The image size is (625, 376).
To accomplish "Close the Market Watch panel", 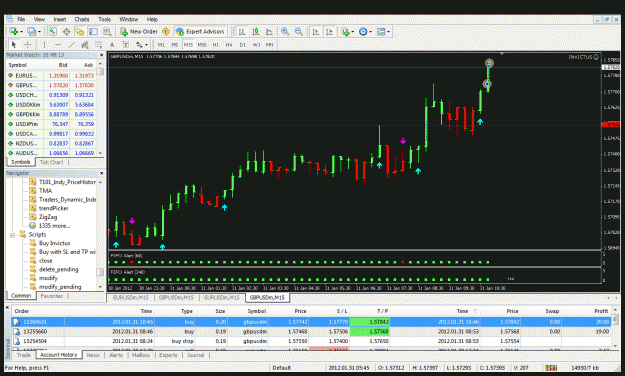I will coord(101,55).
